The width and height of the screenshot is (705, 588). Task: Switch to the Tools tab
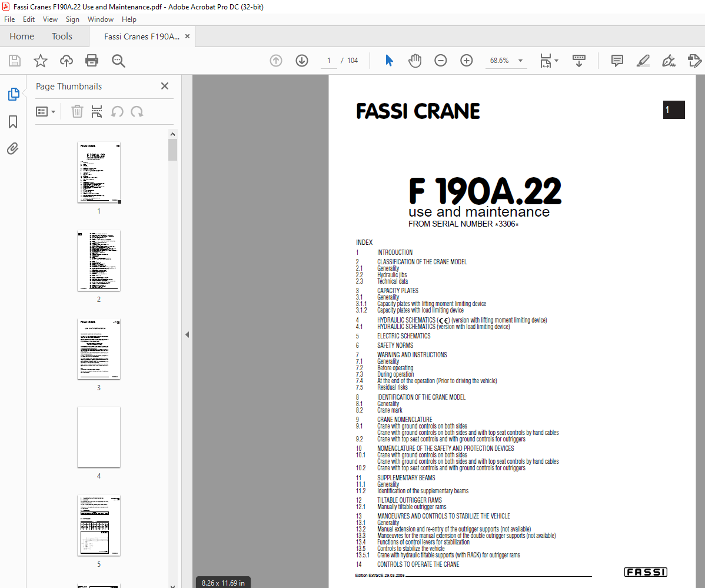[62, 36]
